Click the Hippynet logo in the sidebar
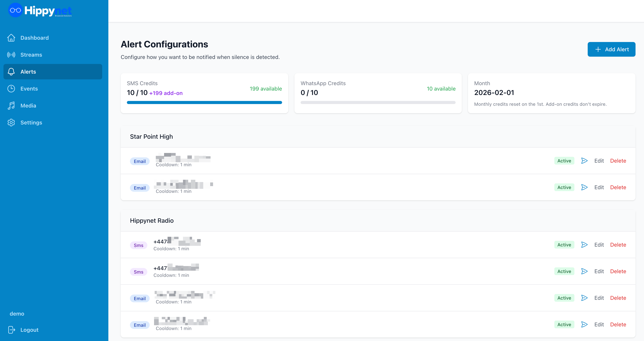 click(40, 10)
